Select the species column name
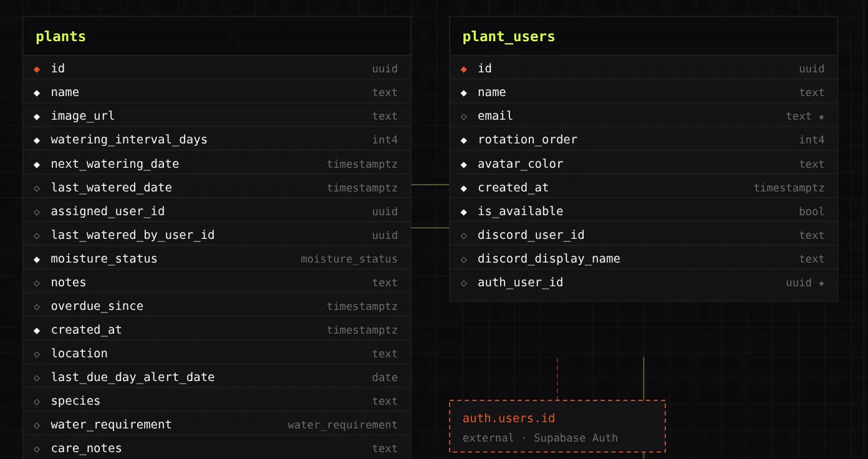 click(x=75, y=401)
